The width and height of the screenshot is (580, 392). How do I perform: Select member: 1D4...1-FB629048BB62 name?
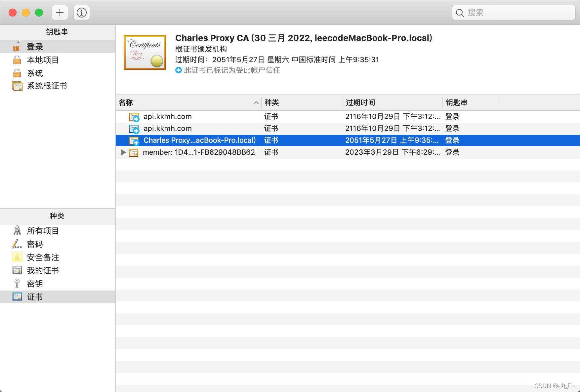pyautogui.click(x=199, y=152)
